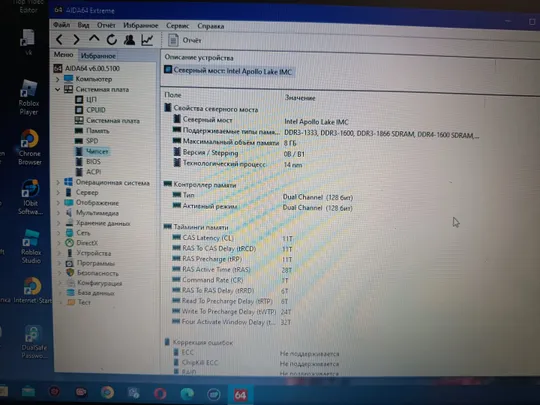Image resolution: width=540 pixels, height=405 pixels.
Task: Switch to the Меню tab
Action: click(x=63, y=55)
